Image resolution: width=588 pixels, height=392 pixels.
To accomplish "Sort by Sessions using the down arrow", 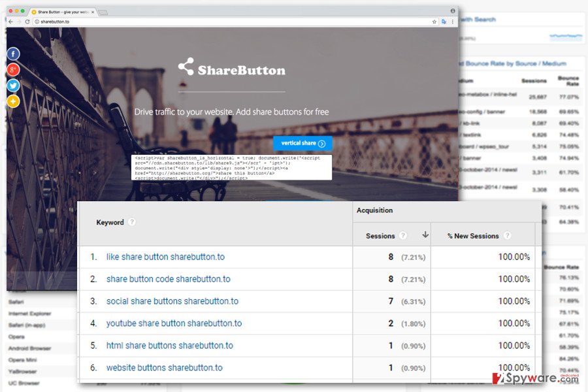I will pyautogui.click(x=425, y=235).
